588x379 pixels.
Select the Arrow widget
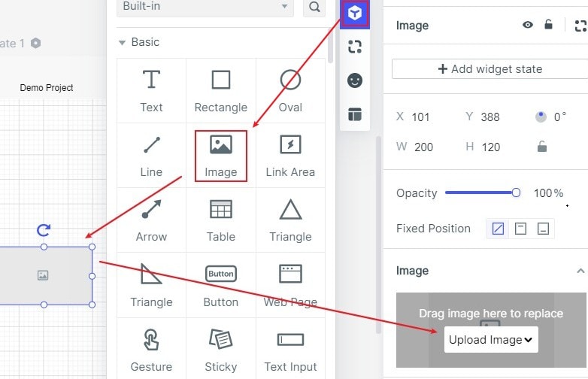(x=151, y=220)
